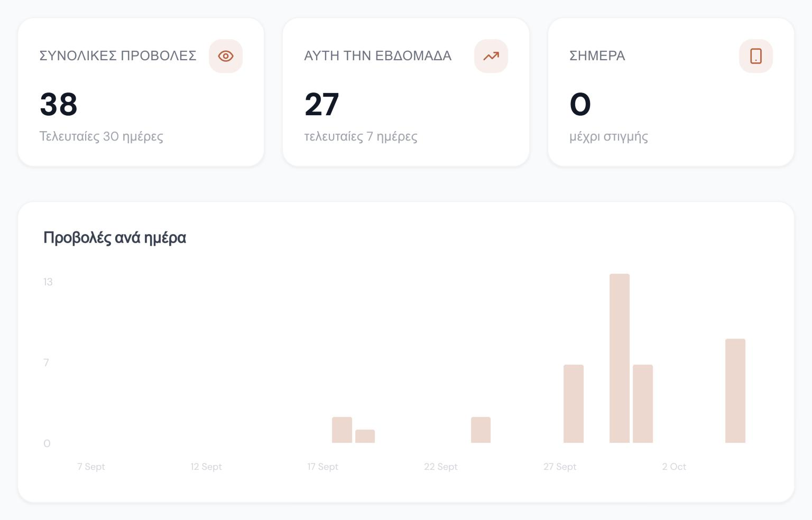Select the tallest bar in the chart
The width and height of the screenshot is (812, 520).
(x=620, y=358)
